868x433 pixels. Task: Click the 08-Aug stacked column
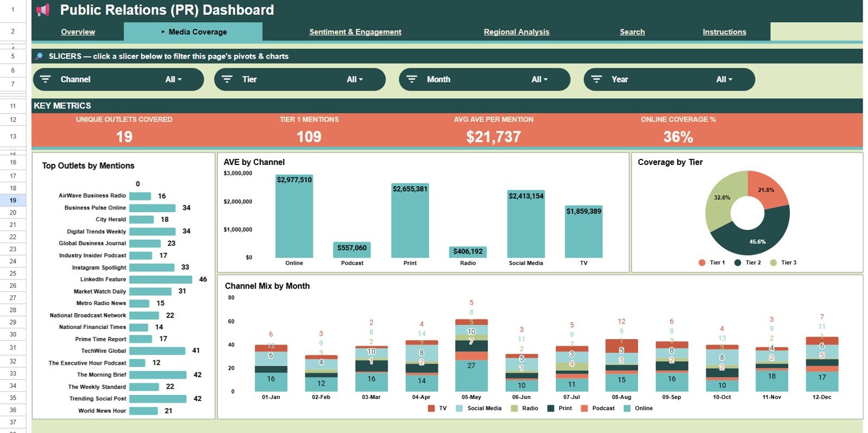point(622,365)
